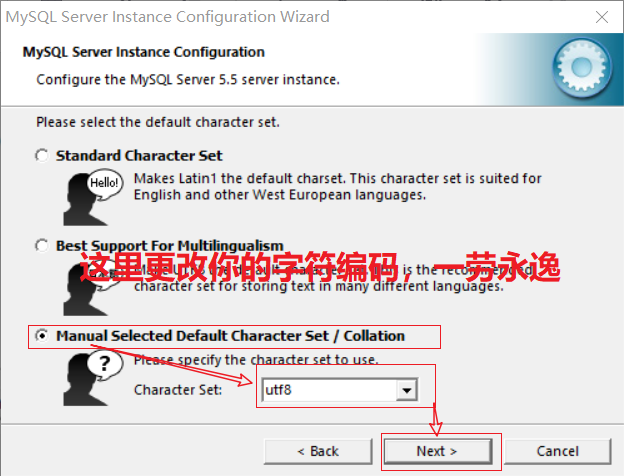The width and height of the screenshot is (624, 476).
Task: Click the question mark silhouette icon
Action: click(93, 377)
